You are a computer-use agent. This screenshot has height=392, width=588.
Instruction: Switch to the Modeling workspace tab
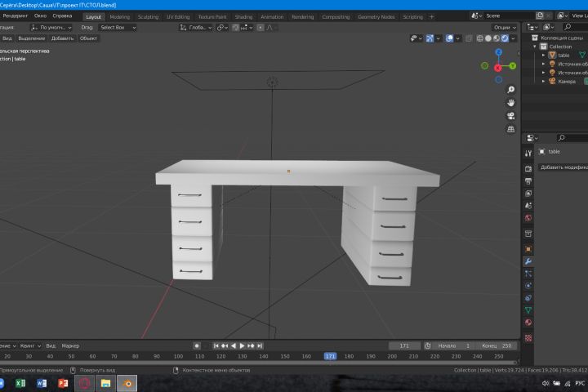119,17
